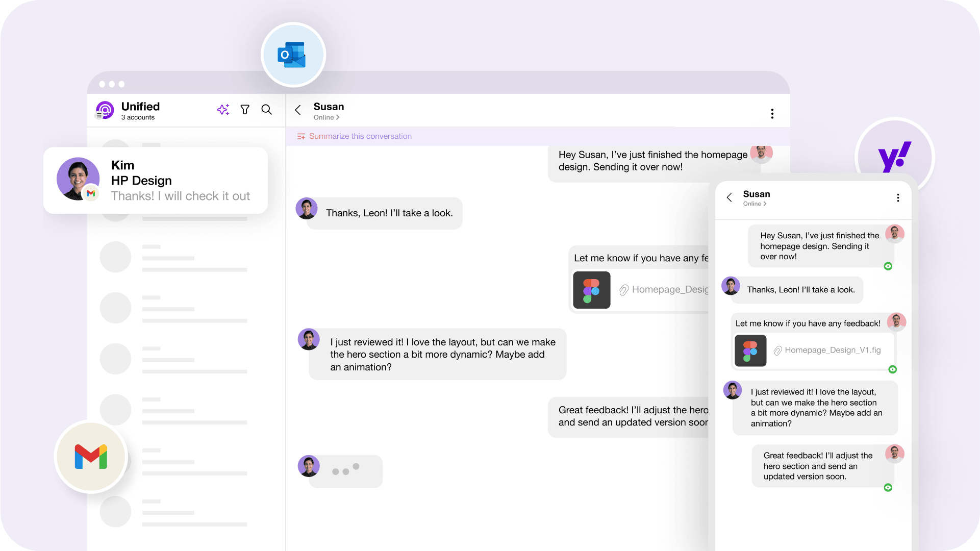Click the Figma file icon in desktop chat

[591, 290]
